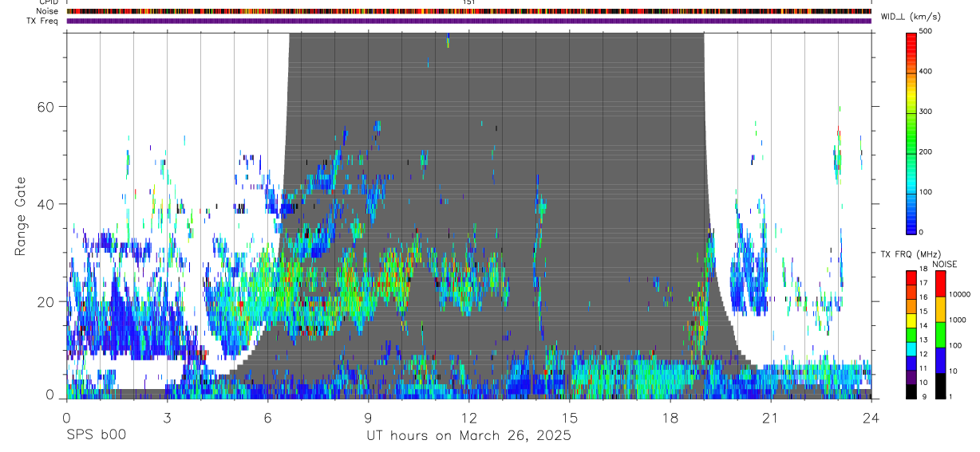Click the '24' tick on the UT hours axis

(x=871, y=417)
